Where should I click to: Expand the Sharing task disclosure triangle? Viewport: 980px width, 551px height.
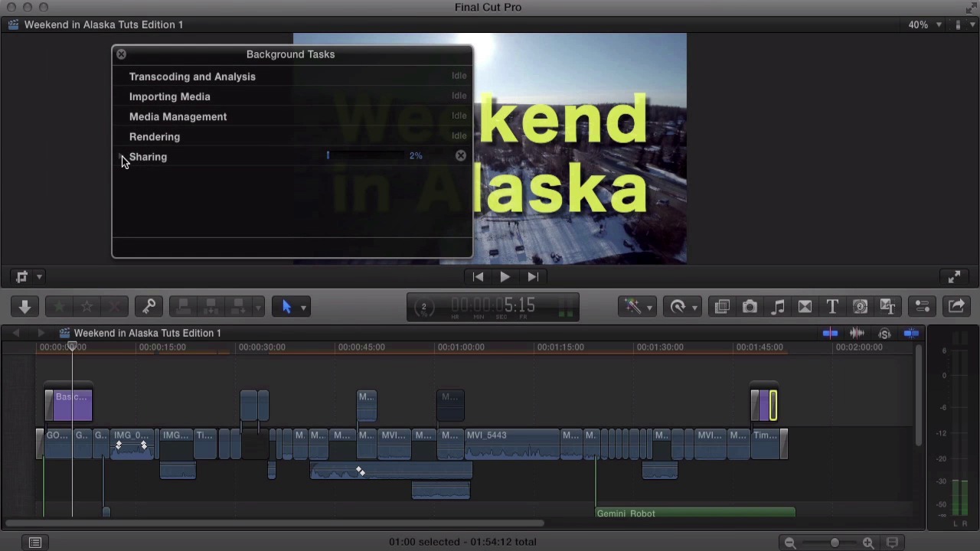(x=122, y=157)
